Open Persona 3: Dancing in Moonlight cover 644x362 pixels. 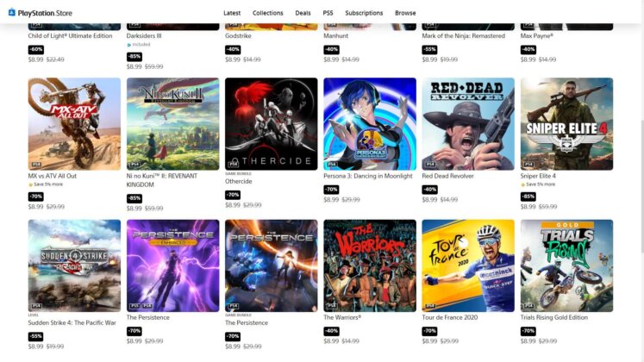coord(370,124)
